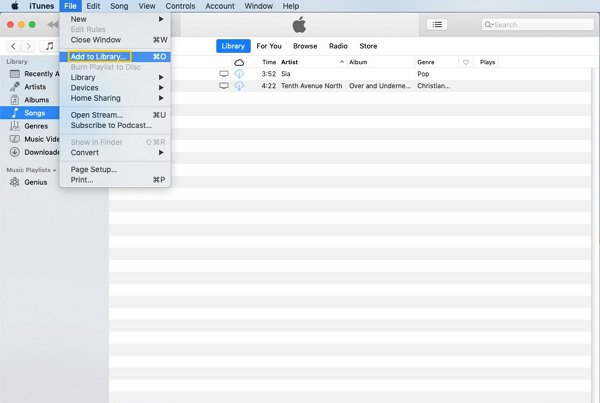Close the File menu from the menu bar
Viewport: 600px width, 403px height.
pos(70,6)
